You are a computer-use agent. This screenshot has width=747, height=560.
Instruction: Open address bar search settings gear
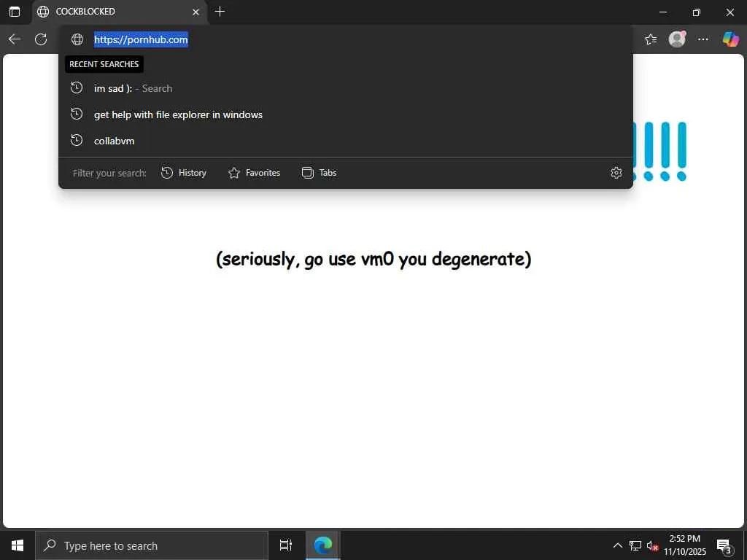coord(616,173)
